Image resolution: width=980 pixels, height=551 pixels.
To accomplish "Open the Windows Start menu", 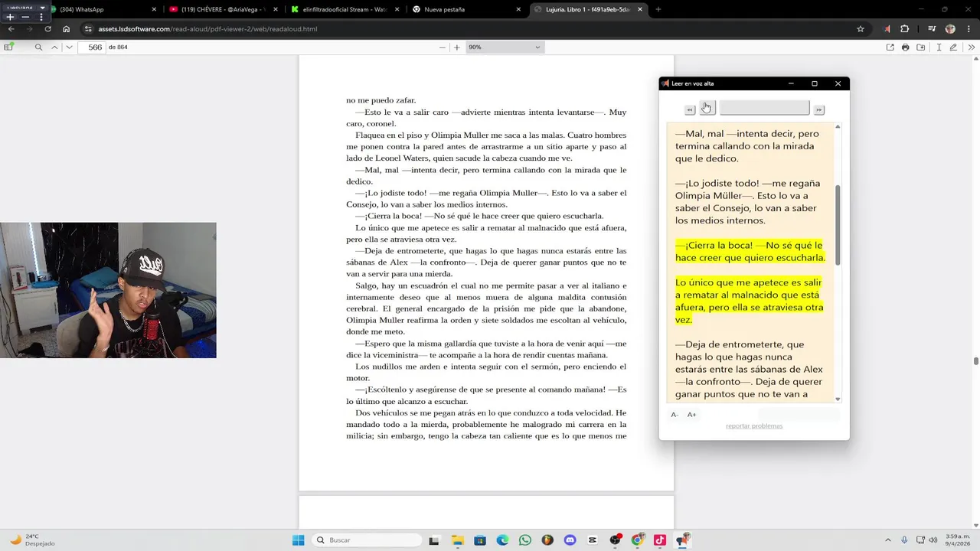I will pos(298,540).
